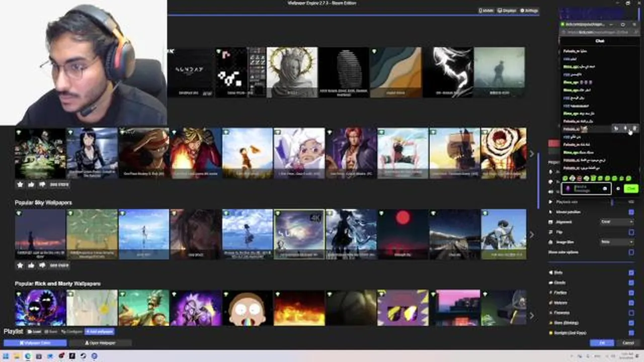Click Open Wallpaper button
Screen dimensions: 644x362
pyautogui.click(x=100, y=343)
